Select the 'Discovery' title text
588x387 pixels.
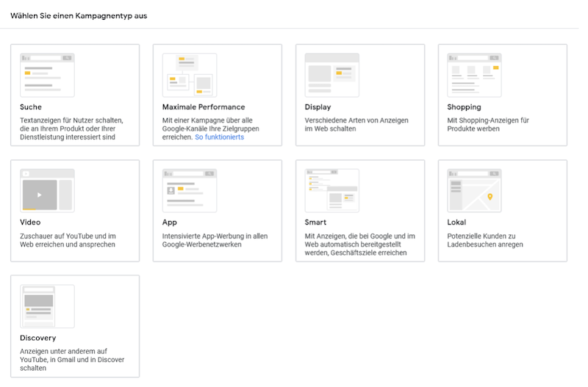[38, 338]
